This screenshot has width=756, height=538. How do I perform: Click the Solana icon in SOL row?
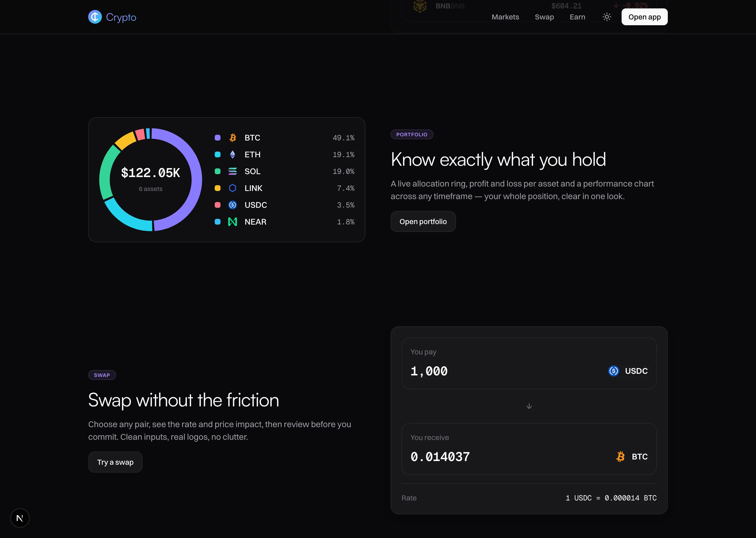(233, 171)
